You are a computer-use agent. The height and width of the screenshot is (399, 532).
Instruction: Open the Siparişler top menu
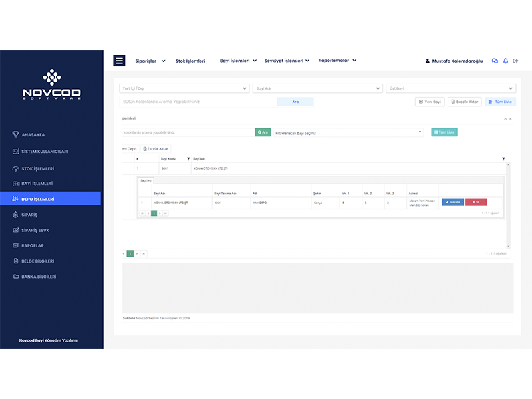150,61
